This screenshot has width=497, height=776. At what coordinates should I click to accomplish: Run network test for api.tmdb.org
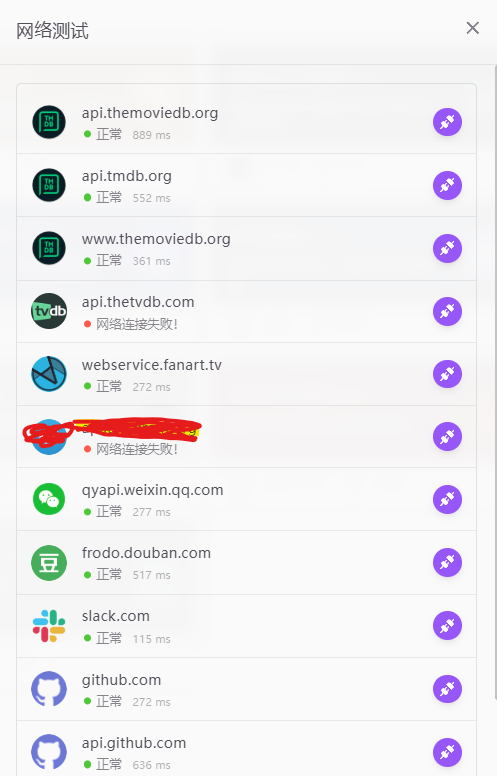(x=447, y=185)
